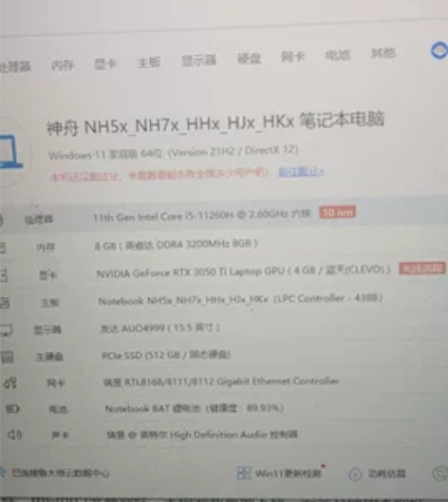This screenshot has width=448, height=502.
Task: Click the network icon beside 网卡
Action: point(10,382)
